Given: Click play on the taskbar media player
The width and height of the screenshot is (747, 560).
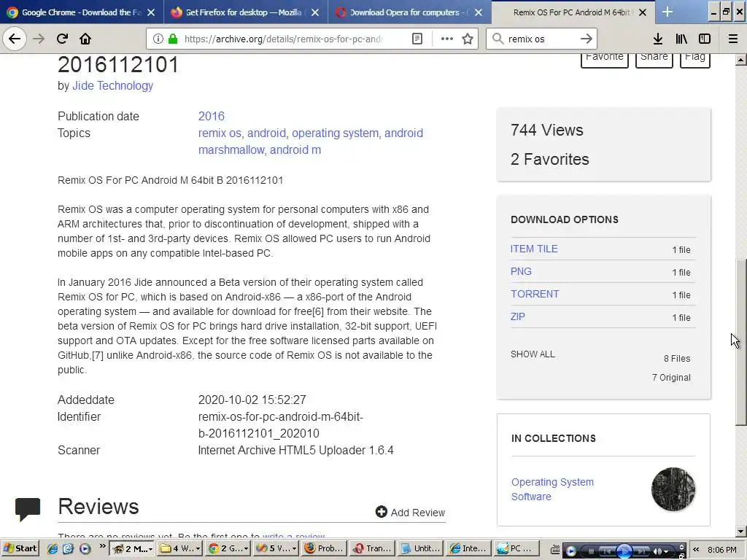Looking at the screenshot, I should coord(624,551).
